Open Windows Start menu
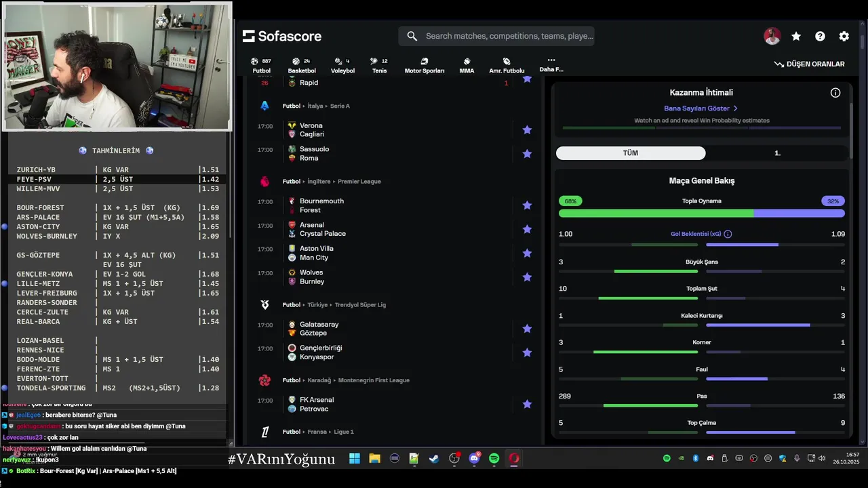The image size is (868, 488). [x=355, y=459]
